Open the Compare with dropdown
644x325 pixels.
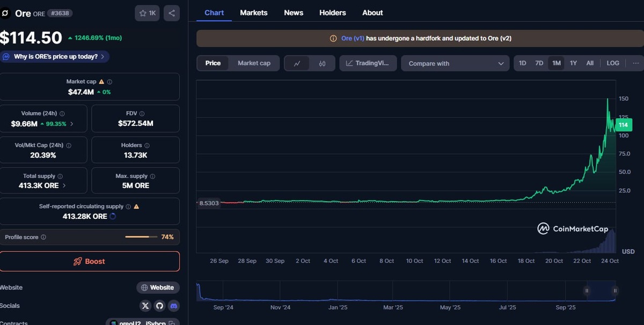pos(455,63)
